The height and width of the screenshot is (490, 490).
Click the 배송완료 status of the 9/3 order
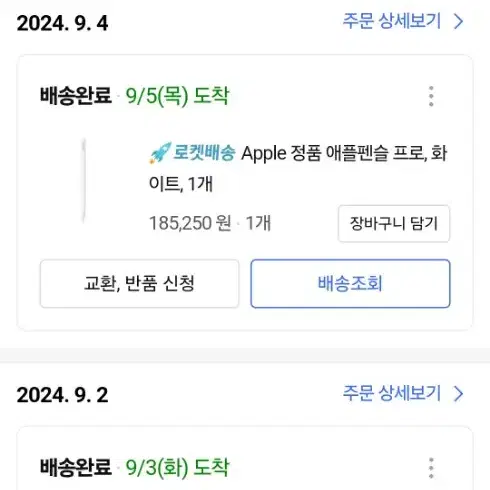(76, 467)
